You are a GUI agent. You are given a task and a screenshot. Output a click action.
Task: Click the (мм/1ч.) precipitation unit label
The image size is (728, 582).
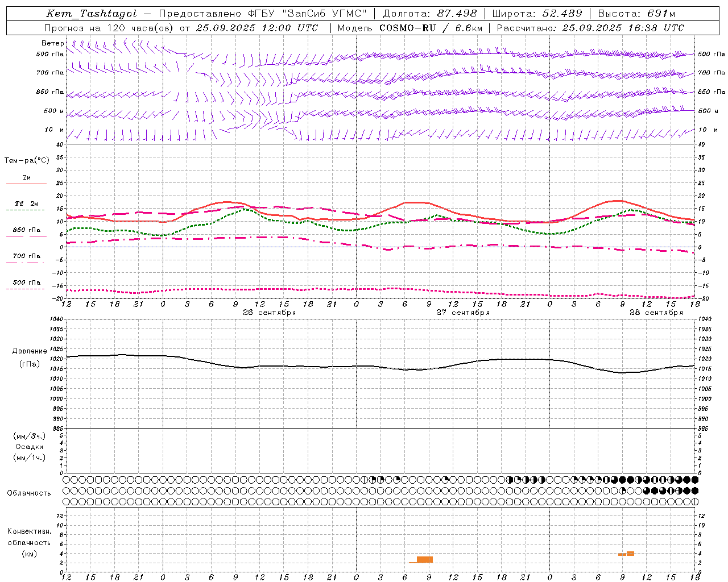30,458
